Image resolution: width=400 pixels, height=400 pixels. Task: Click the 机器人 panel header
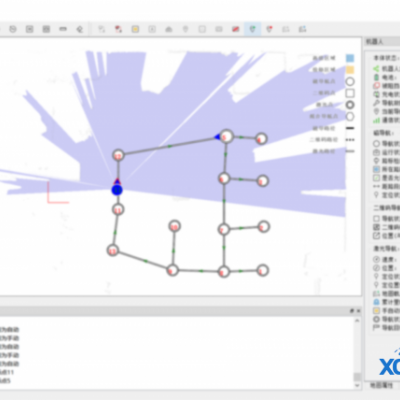click(375, 42)
